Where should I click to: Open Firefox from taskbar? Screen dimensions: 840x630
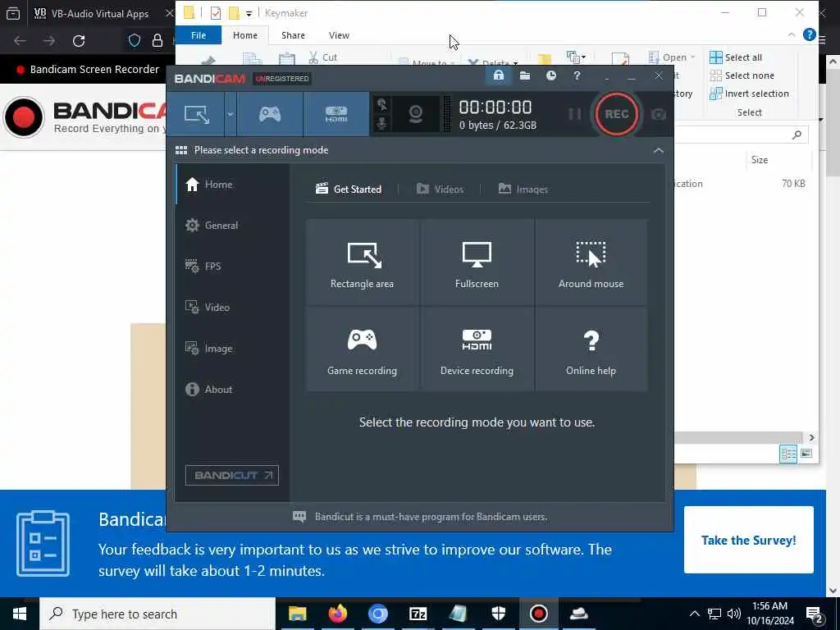tap(337, 614)
